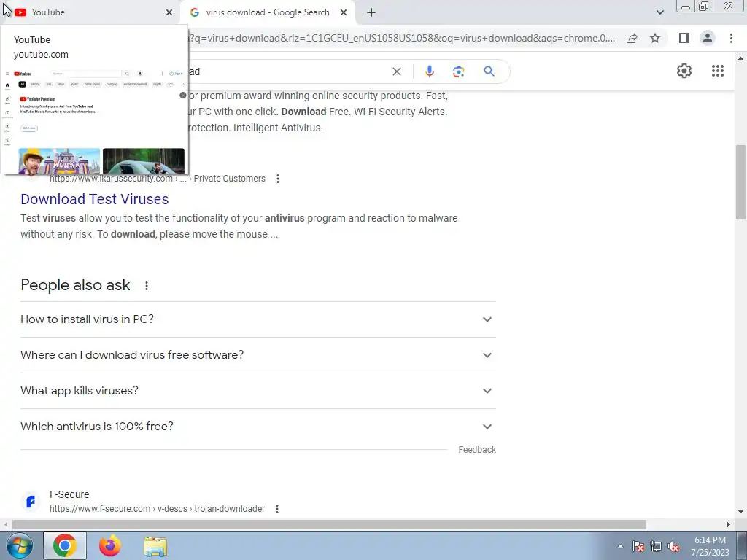Click the horizontal scrollbar thumb
747x560 pixels.
click(x=329, y=524)
